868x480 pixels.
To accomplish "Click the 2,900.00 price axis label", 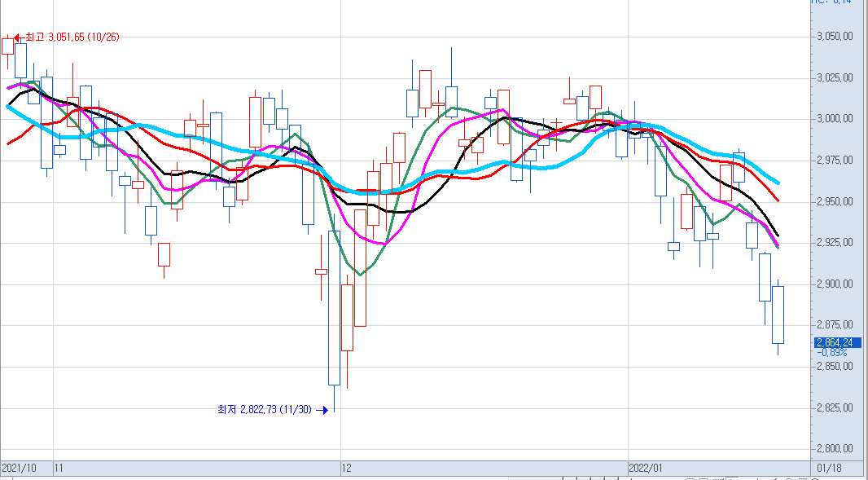I will click(x=835, y=284).
